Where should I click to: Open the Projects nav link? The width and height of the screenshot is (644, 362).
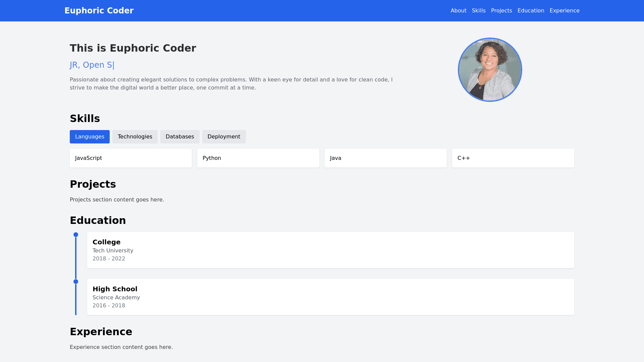501,11
